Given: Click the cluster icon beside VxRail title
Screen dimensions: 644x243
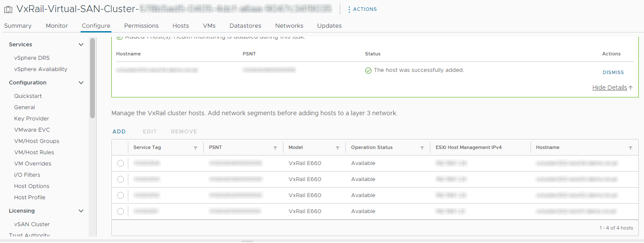Looking at the screenshot, I should coord(8,10).
